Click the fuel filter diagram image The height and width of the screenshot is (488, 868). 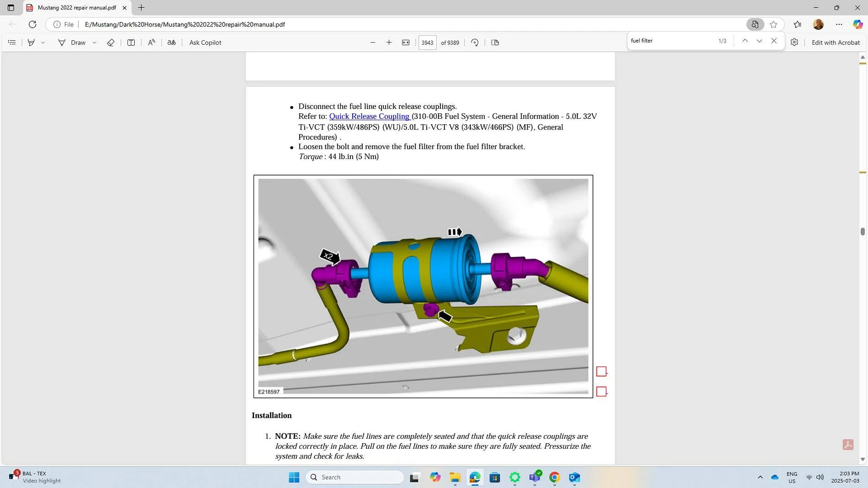423,286
